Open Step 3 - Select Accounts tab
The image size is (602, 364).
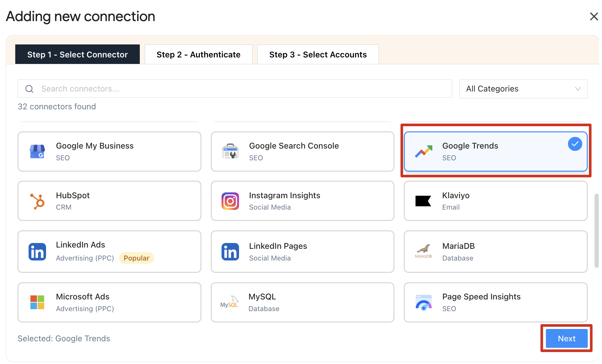[x=318, y=55]
